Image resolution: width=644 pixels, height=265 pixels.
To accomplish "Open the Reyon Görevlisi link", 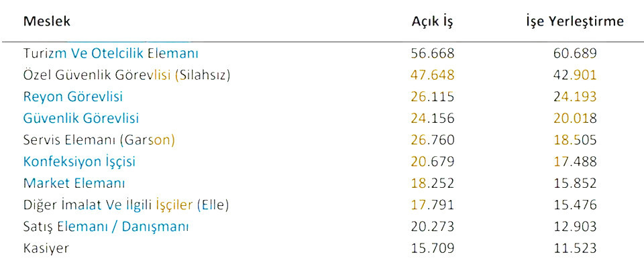I will (x=73, y=97).
